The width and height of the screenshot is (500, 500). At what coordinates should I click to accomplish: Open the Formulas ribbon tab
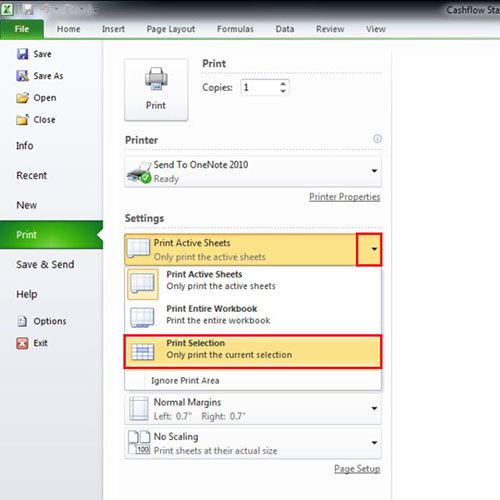pyautogui.click(x=235, y=29)
